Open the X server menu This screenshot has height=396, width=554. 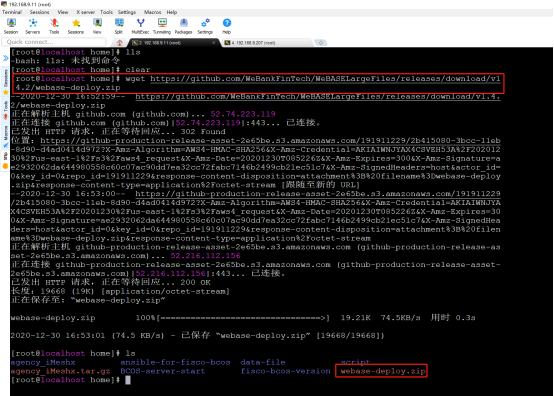click(86, 12)
